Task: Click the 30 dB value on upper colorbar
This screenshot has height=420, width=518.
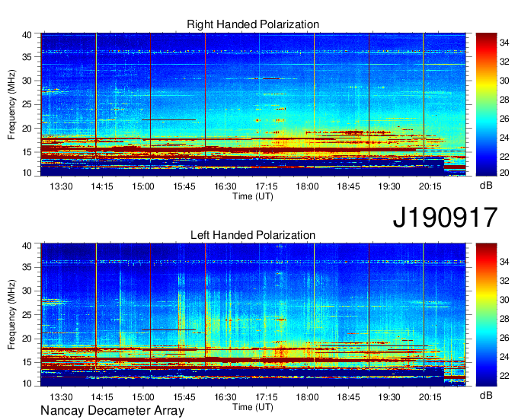Action: tap(504, 81)
